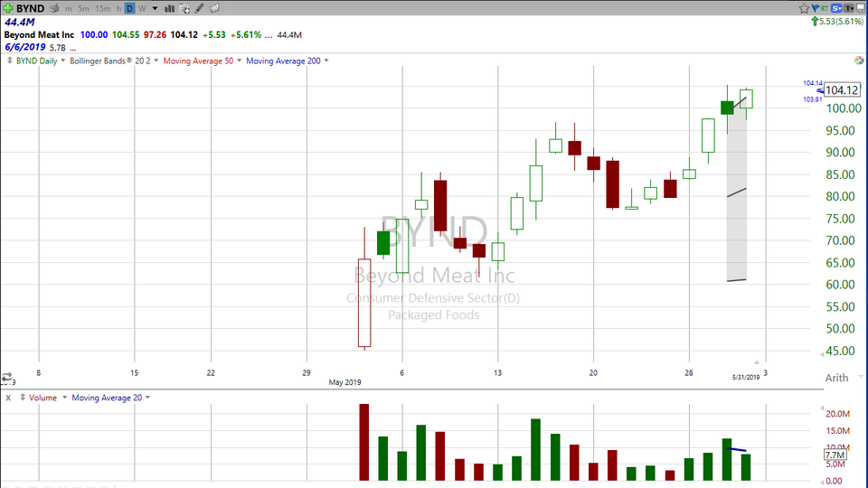The width and height of the screenshot is (868, 488).
Task: Click the 5/31/2019 date marker on axis
Action: tap(746, 378)
